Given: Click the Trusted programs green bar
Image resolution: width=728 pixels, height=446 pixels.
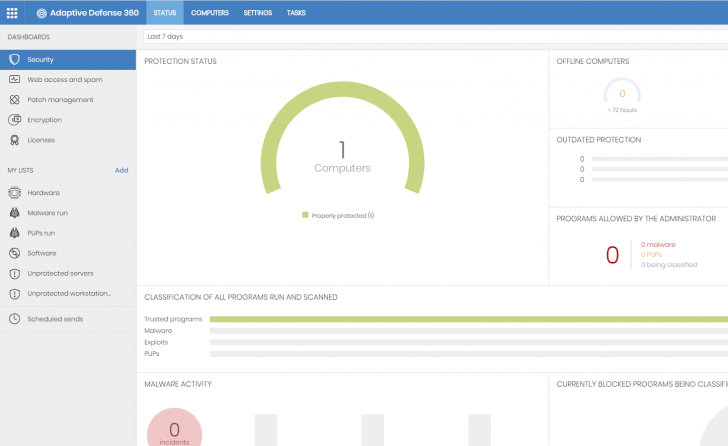Looking at the screenshot, I should 468,319.
